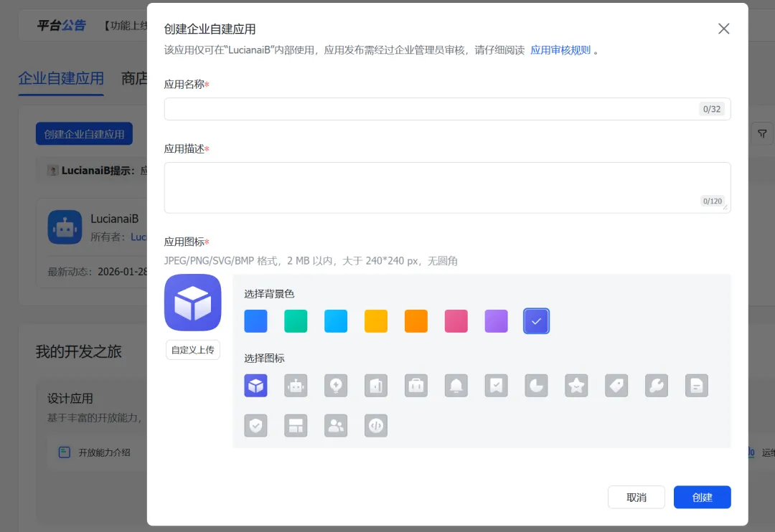The image size is (775, 532).
Task: Select the pink background color
Action: [456, 321]
